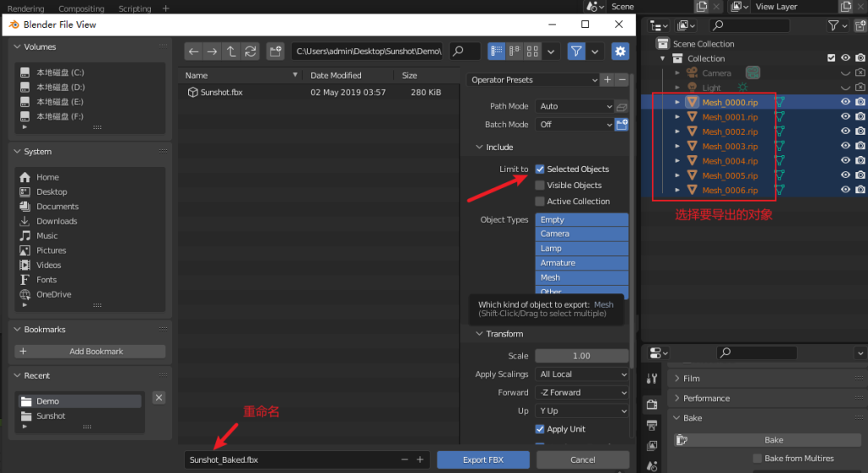Click the Scale value slider field

581,356
